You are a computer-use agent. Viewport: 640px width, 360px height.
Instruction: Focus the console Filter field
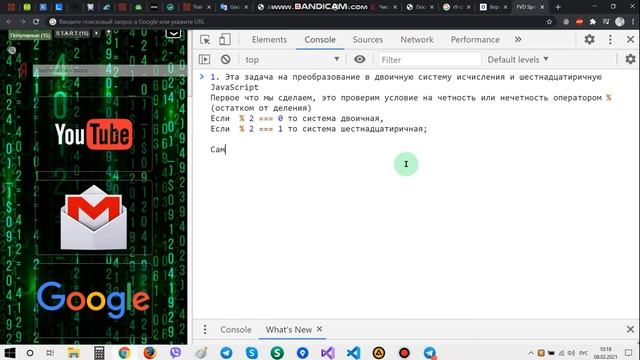coord(429,60)
